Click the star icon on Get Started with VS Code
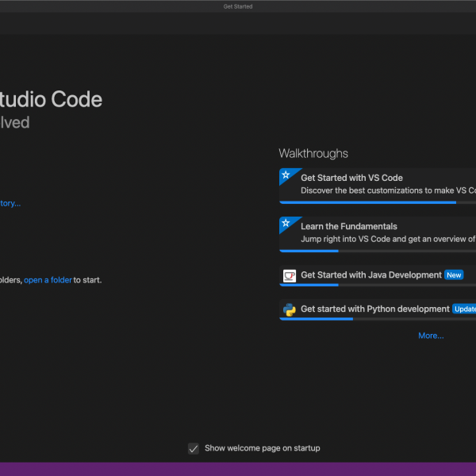 click(x=285, y=175)
